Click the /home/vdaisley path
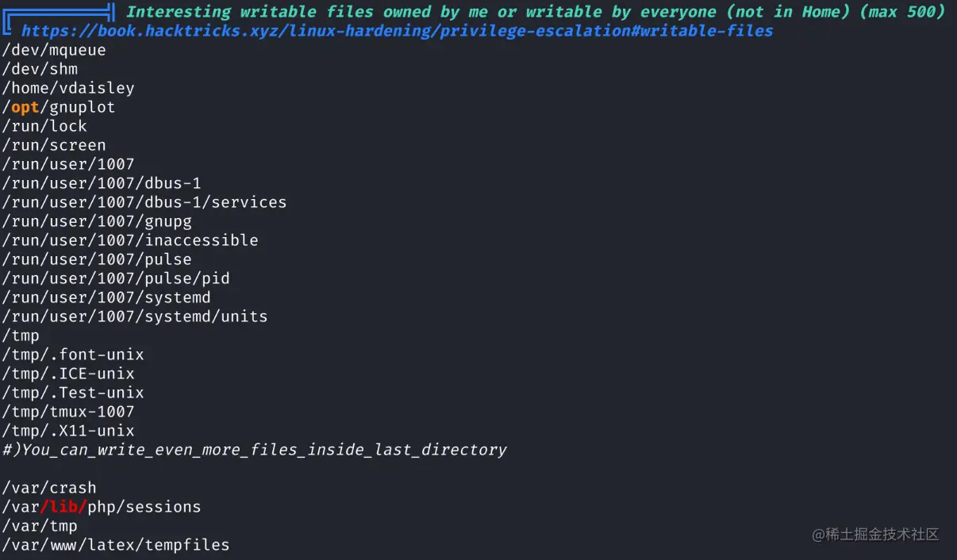The image size is (957, 560). pos(68,88)
